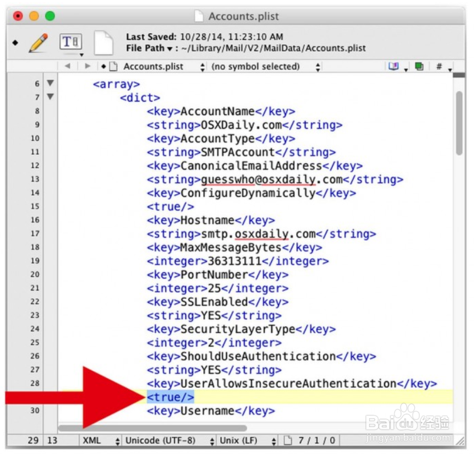Change the Unicode (UTF-8) encoding popup

tap(170, 440)
